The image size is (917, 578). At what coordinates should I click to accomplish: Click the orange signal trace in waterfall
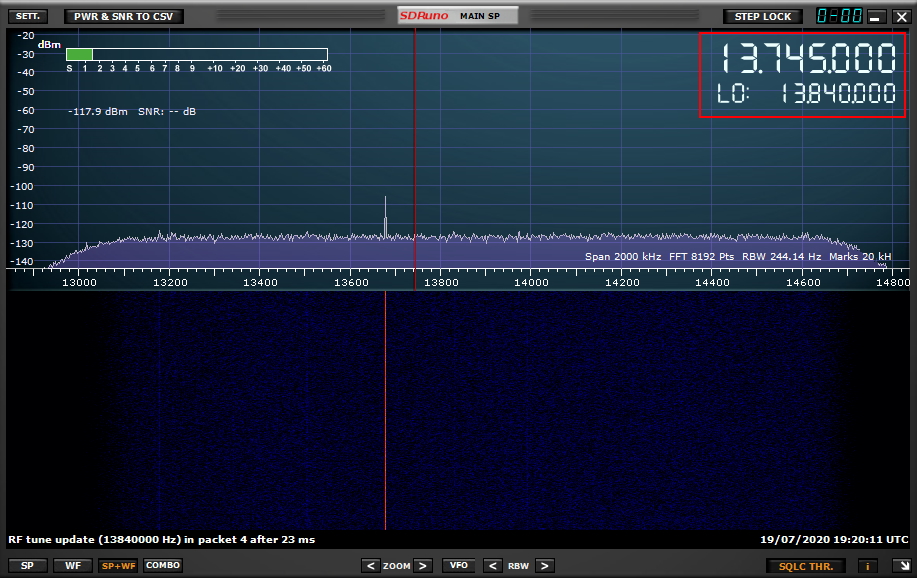[385, 411]
